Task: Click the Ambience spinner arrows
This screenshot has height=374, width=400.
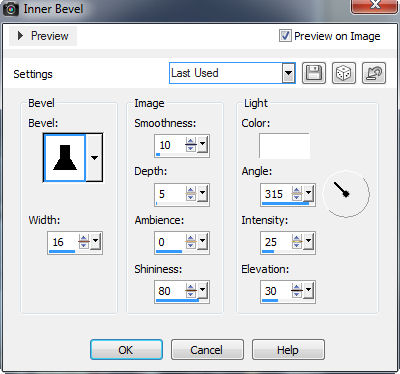Action: pyautogui.click(x=191, y=242)
